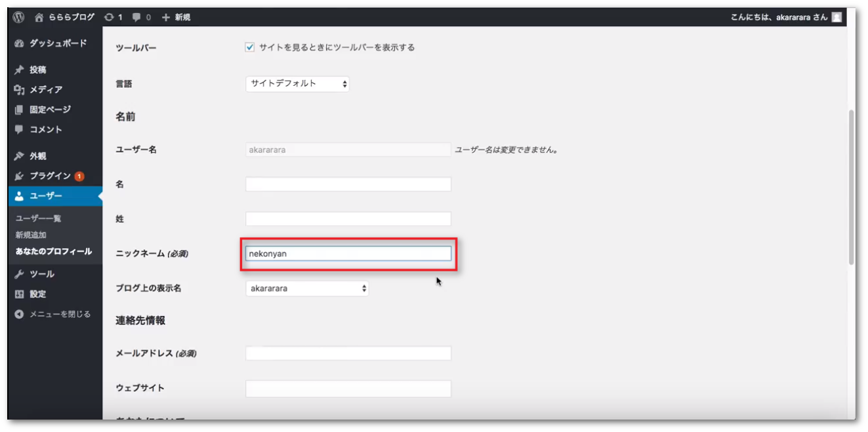Toggle サイトを見るときにツールバーを表示する checkbox
This screenshot has width=868, height=432.
click(x=249, y=47)
